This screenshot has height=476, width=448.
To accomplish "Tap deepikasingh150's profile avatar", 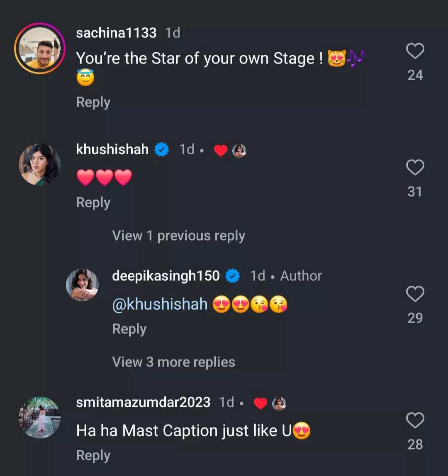I will tap(82, 284).
